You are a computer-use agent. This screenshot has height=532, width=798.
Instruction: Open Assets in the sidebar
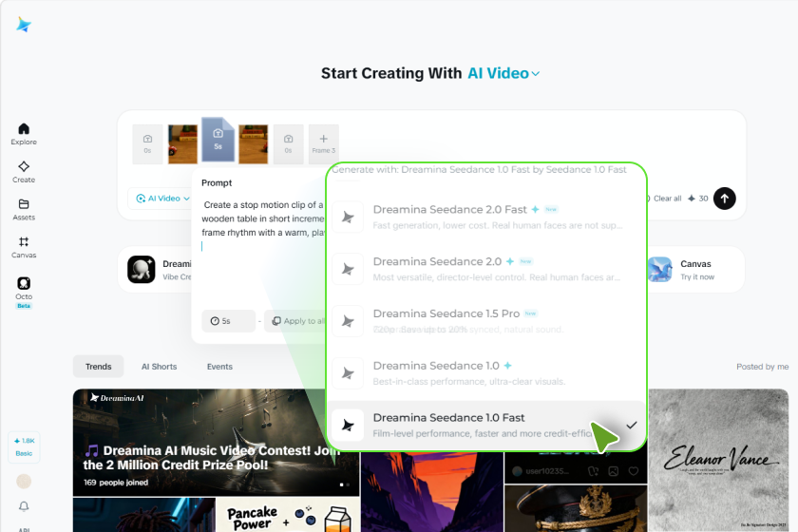(x=24, y=210)
